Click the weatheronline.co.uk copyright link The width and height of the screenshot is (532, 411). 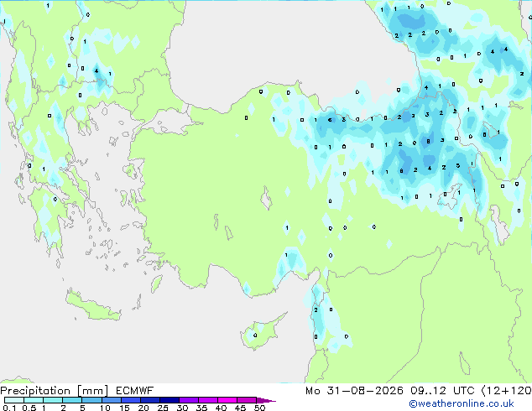pos(462,403)
